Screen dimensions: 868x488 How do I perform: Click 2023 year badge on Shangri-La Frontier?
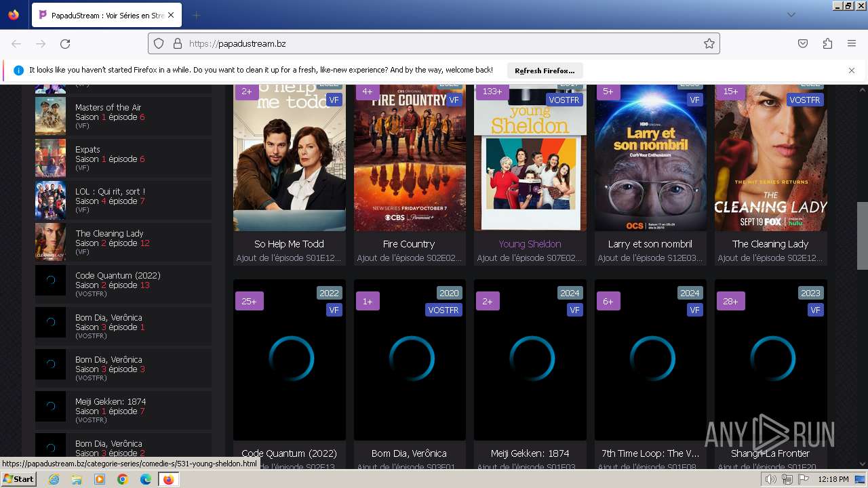pyautogui.click(x=810, y=293)
